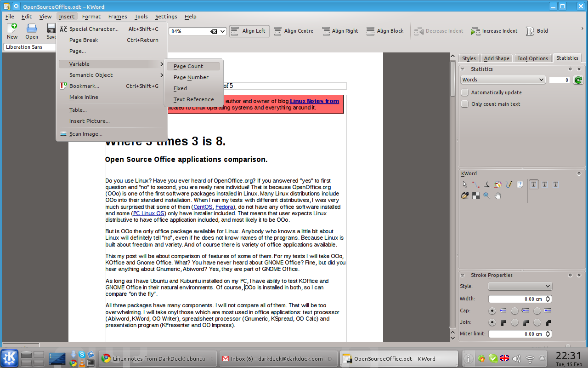Click the New document toolbar icon
588x368 pixels.
(12, 31)
